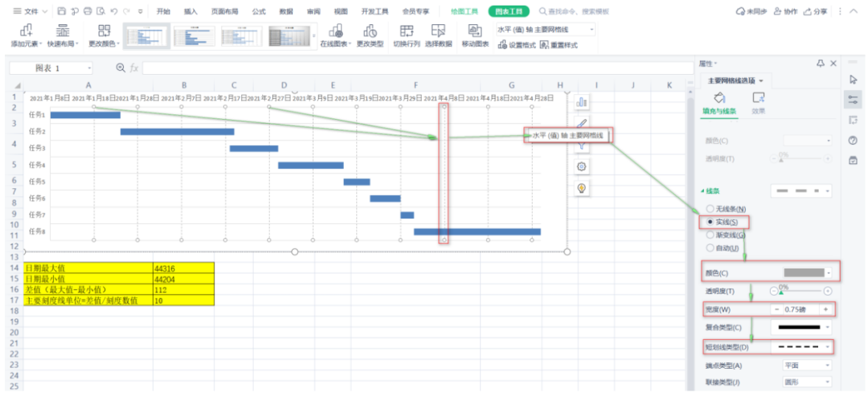This screenshot has width=868, height=393.
Task: Click the Print Preview icon
Action: point(100,11)
